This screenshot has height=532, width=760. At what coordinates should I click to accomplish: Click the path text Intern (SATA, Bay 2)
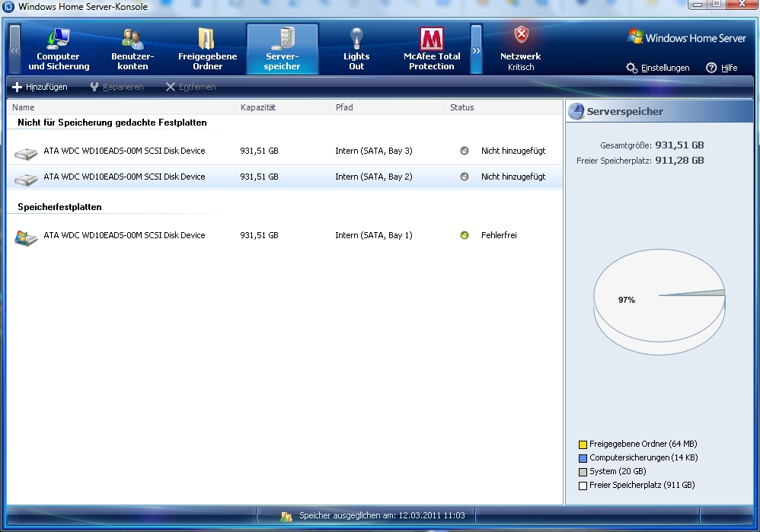tap(374, 177)
